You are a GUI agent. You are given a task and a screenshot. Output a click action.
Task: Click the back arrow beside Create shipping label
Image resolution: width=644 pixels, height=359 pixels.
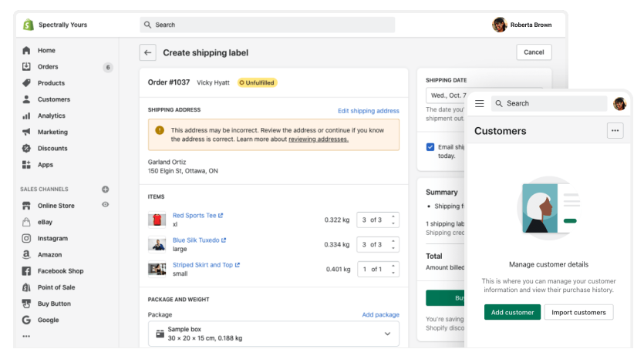[147, 52]
